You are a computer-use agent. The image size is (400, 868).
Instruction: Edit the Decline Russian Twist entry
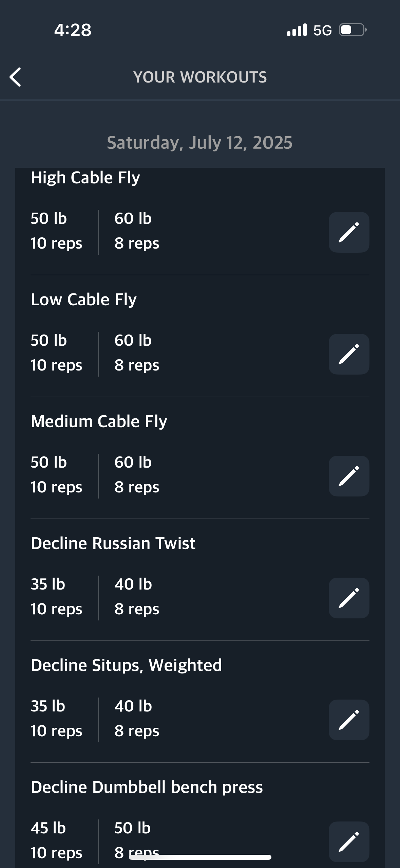click(349, 598)
